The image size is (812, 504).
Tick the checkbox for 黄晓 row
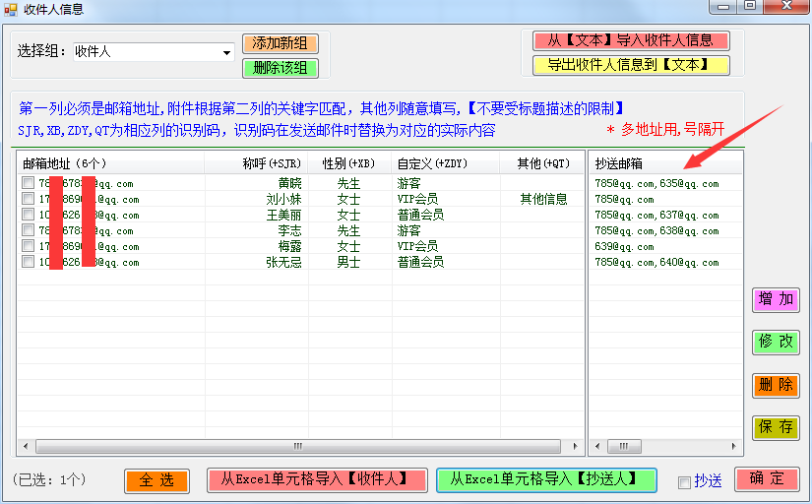[28, 183]
